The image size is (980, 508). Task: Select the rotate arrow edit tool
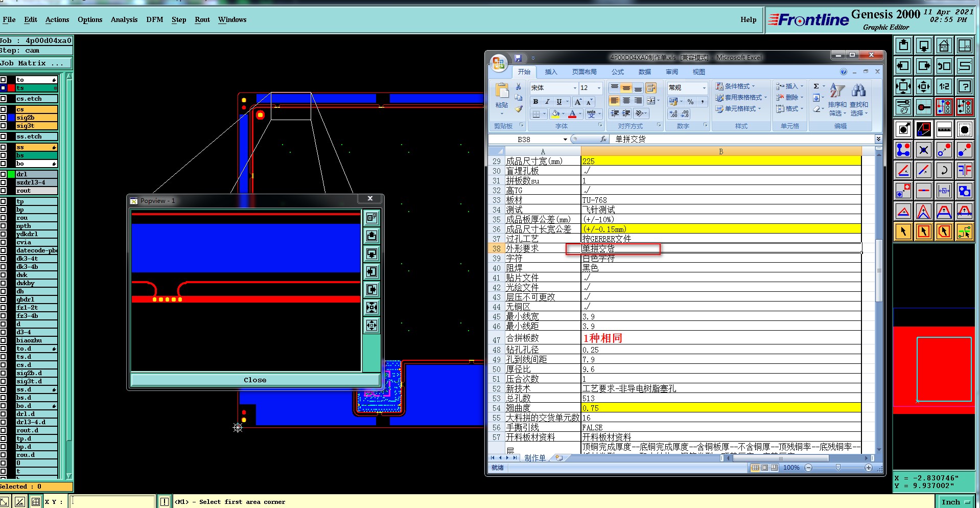944,170
